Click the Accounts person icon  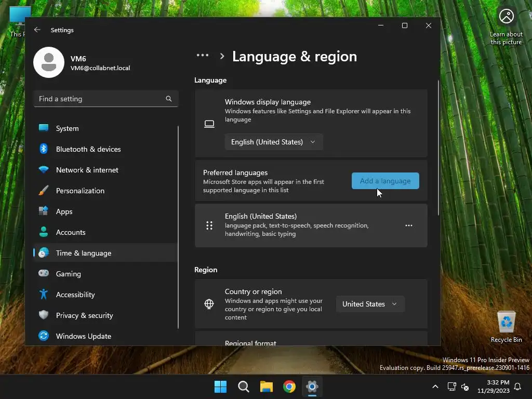[x=44, y=232]
